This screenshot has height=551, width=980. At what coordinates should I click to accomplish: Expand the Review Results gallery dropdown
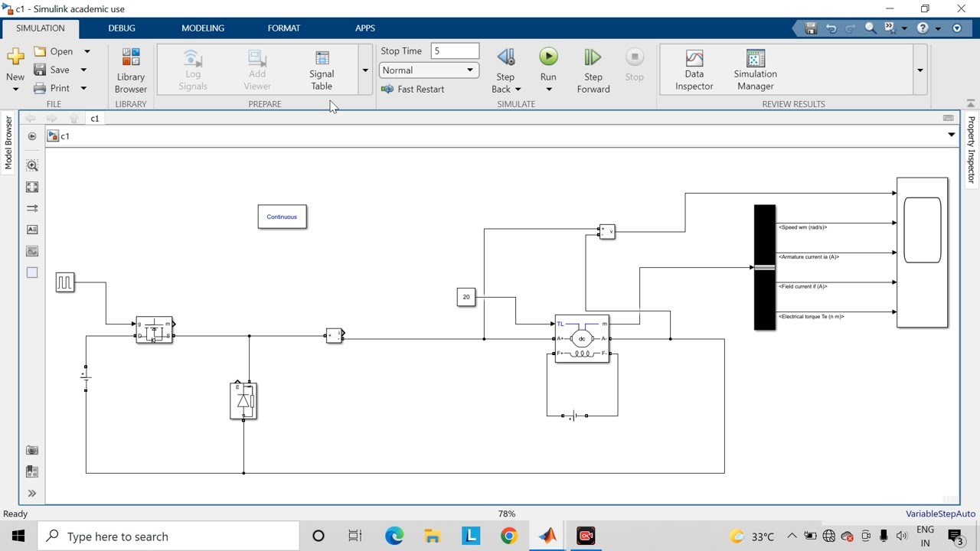[x=920, y=70]
